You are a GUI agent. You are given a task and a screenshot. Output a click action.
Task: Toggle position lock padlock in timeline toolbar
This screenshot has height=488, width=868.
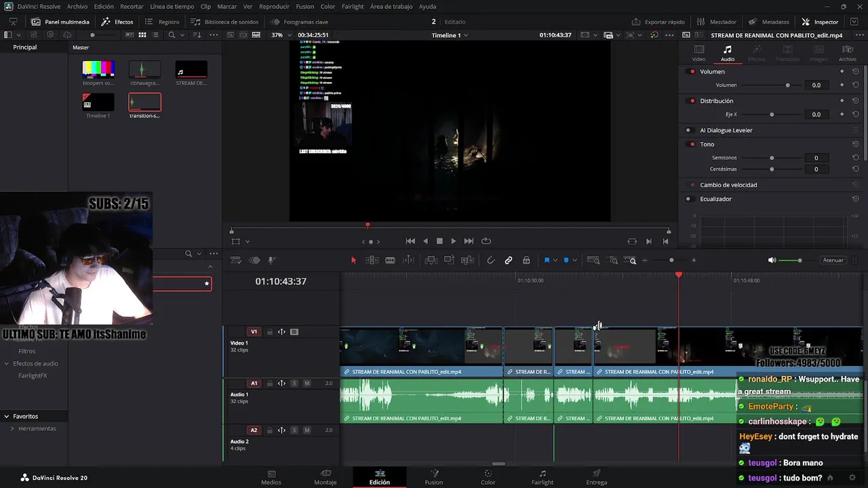click(x=526, y=260)
